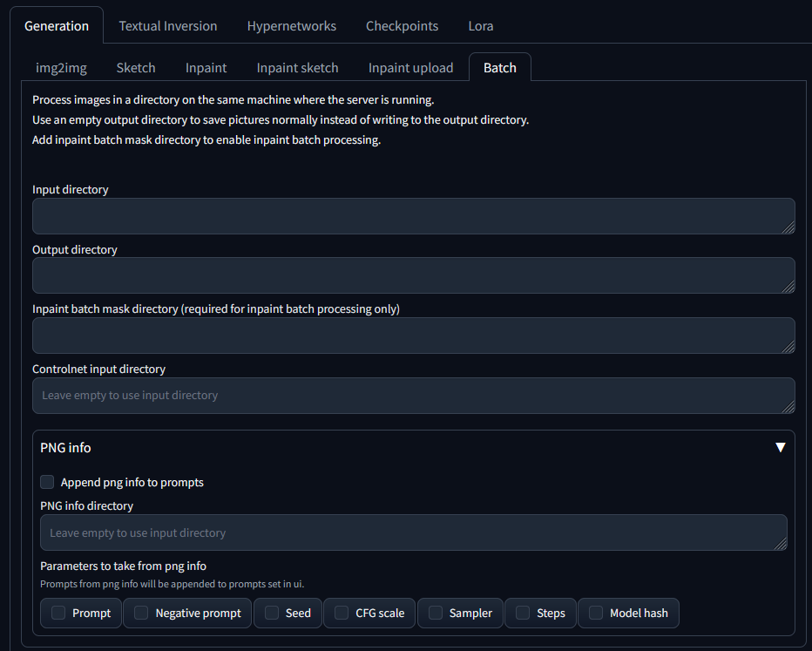812x651 pixels.
Task: Collapse the PNG info section triangle
Action: (x=780, y=447)
